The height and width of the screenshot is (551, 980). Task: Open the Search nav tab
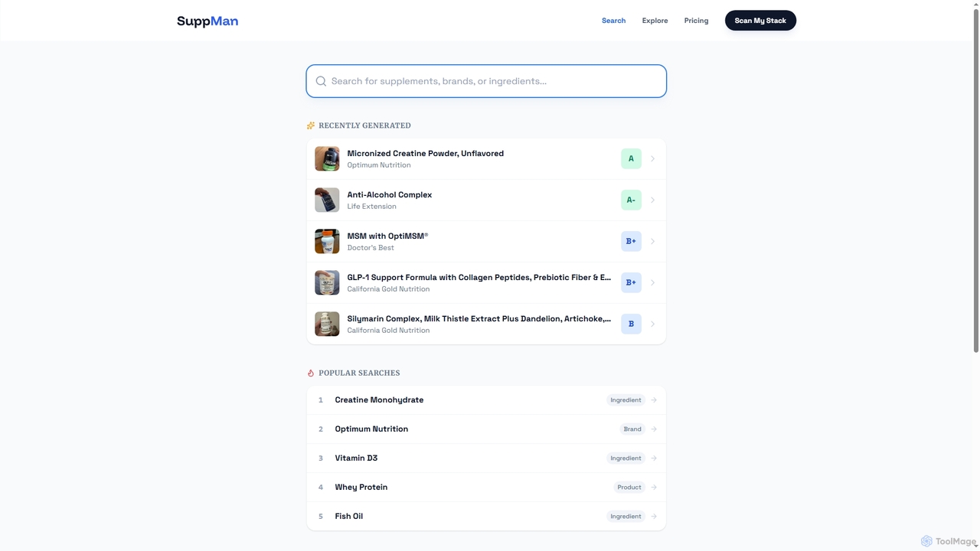[x=613, y=21]
